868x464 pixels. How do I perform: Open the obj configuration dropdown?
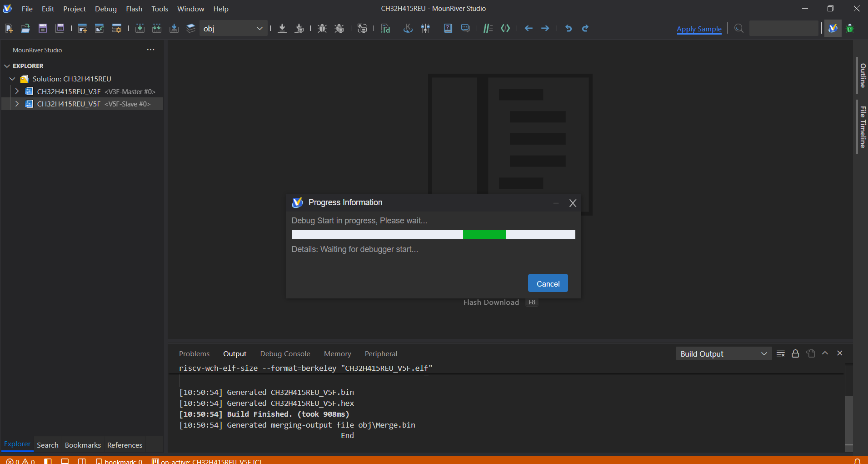[233, 28]
